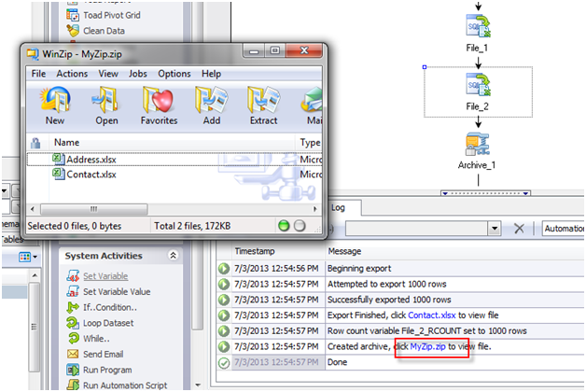586x392 pixels.
Task: Click the Loop Dataset activity icon
Action: click(73, 323)
